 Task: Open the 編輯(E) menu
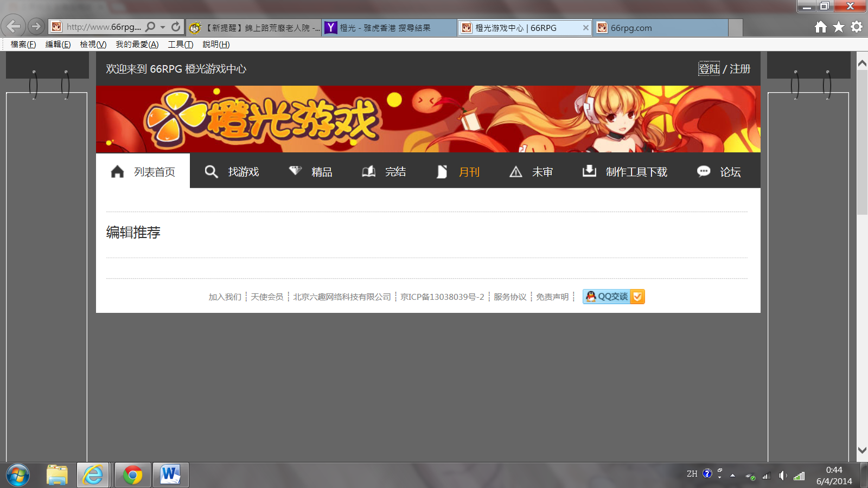pyautogui.click(x=58, y=44)
